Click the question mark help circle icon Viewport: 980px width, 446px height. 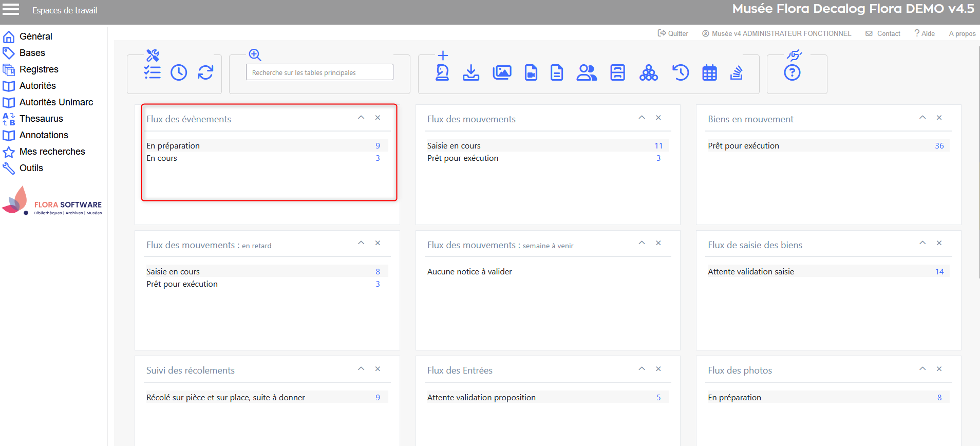tap(792, 73)
